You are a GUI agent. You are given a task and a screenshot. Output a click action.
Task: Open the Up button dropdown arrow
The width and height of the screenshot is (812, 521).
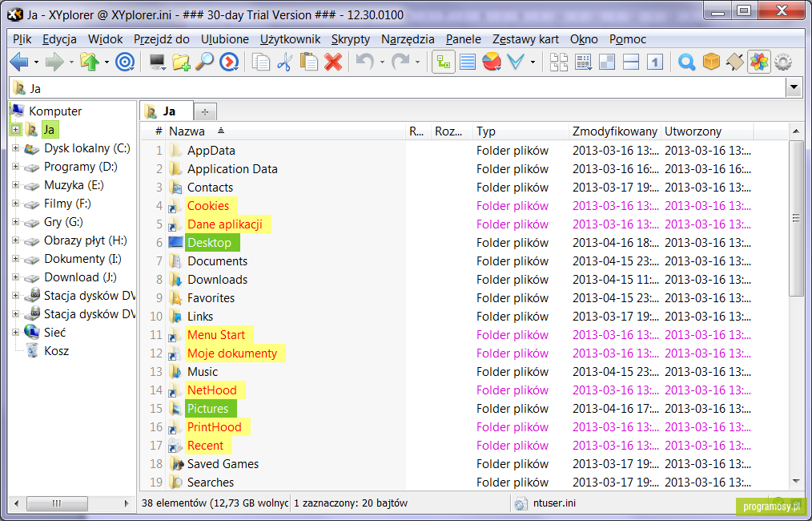coord(107,63)
